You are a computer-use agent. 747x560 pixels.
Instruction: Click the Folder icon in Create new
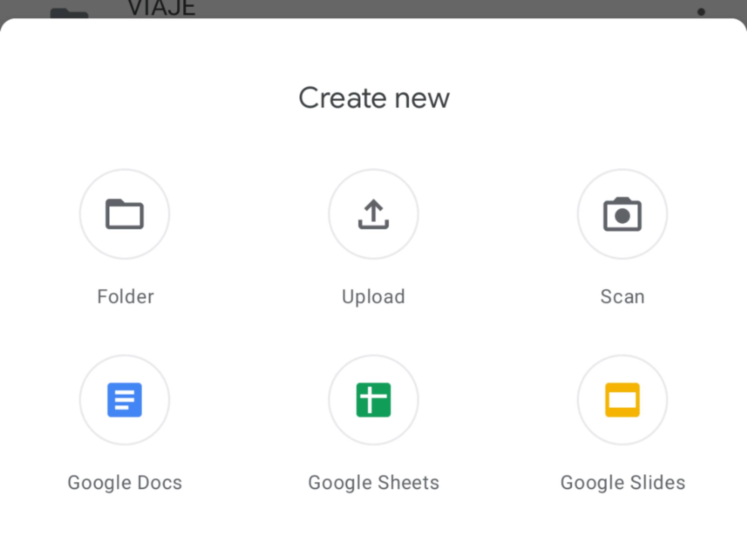[124, 214]
